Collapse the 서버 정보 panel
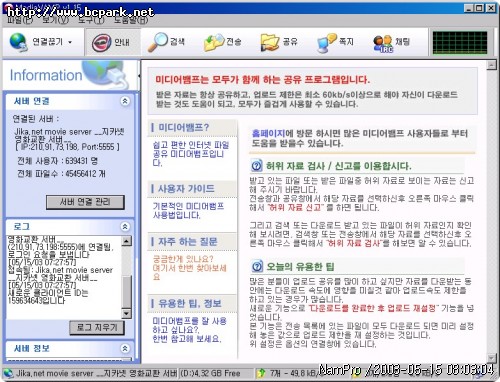Screen dimensions: 500x382 (x=125, y=349)
